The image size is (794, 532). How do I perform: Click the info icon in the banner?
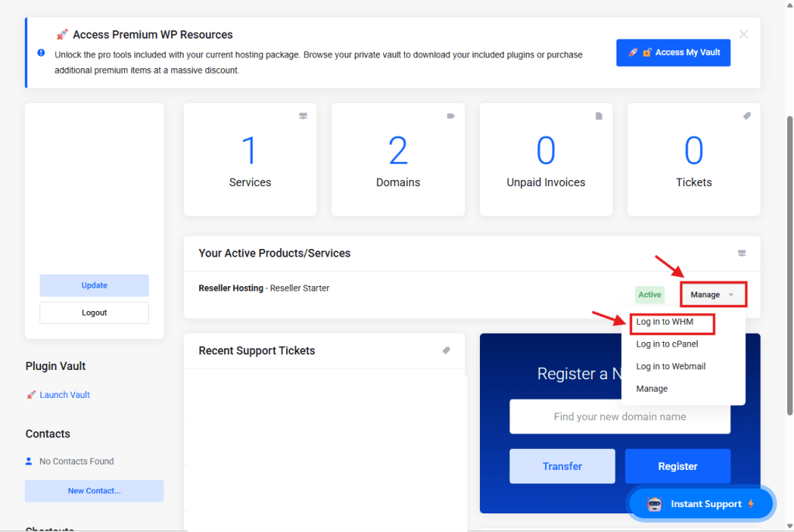[x=41, y=53]
